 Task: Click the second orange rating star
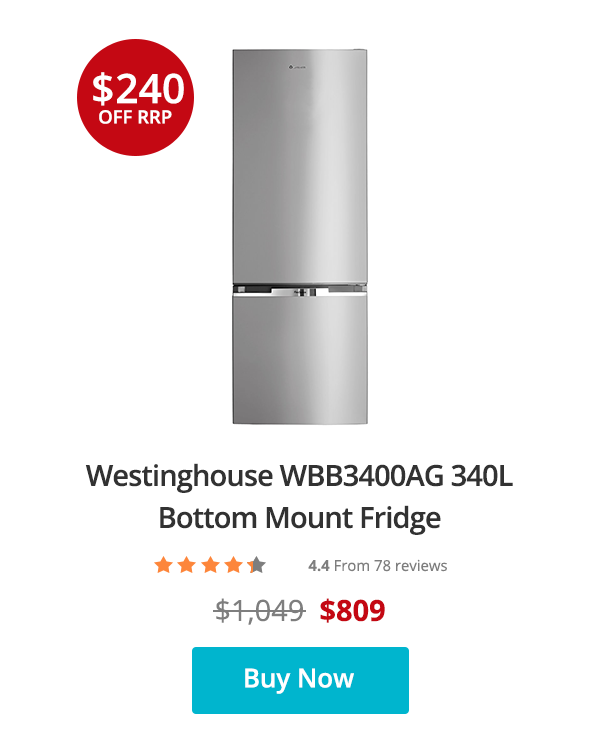pos(187,565)
